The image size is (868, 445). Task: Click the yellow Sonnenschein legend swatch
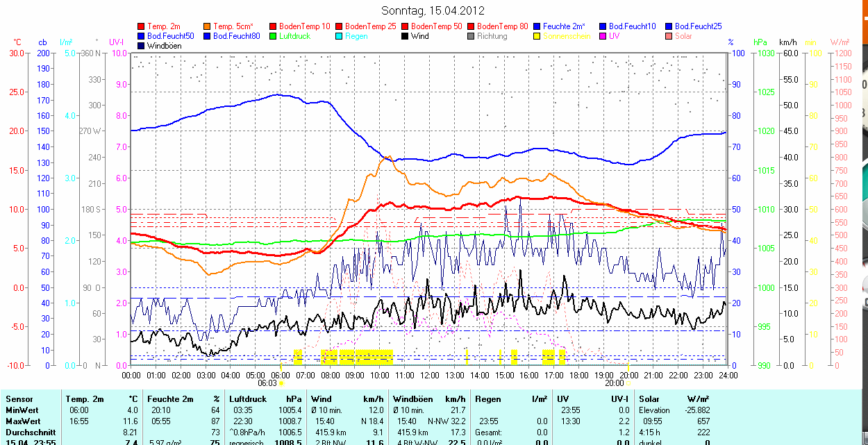coord(537,36)
